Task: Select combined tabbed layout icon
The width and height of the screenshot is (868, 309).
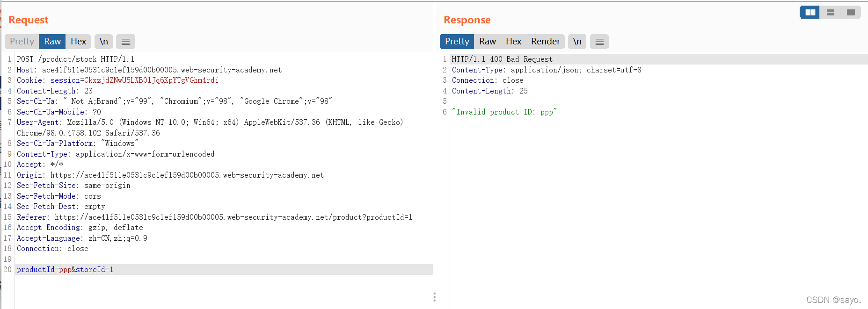Action: pyautogui.click(x=851, y=12)
